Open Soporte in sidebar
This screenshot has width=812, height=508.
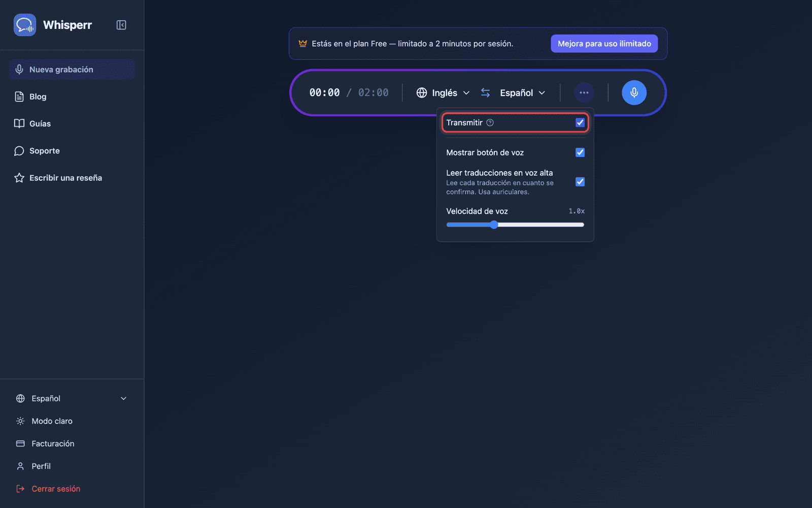click(72, 151)
